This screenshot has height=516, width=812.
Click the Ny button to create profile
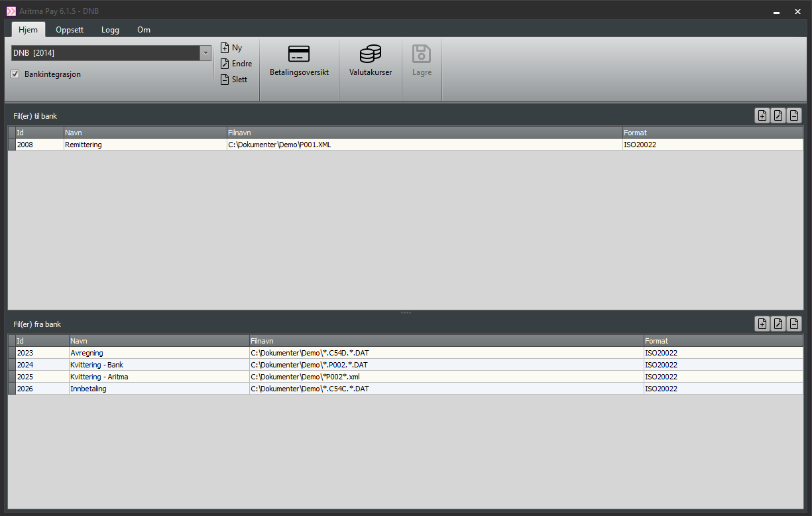[231, 48]
